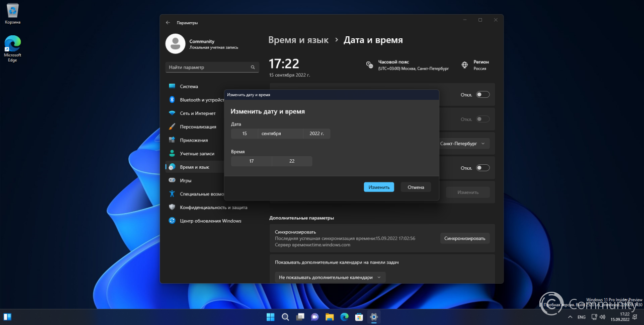This screenshot has width=644, height=325.
Task: Open Microsoft Store from the taskbar
Action: tap(358, 317)
